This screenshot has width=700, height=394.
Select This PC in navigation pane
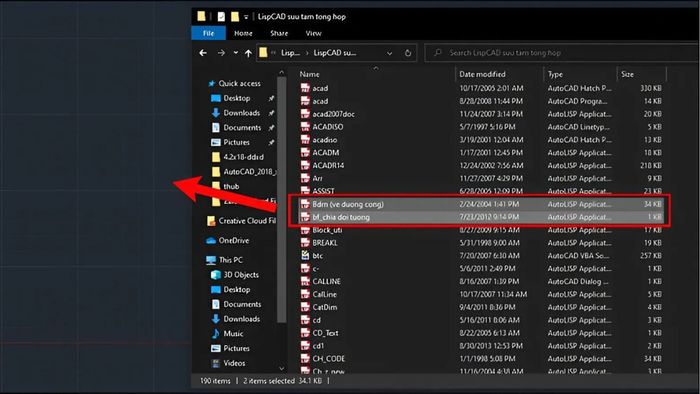(230, 260)
